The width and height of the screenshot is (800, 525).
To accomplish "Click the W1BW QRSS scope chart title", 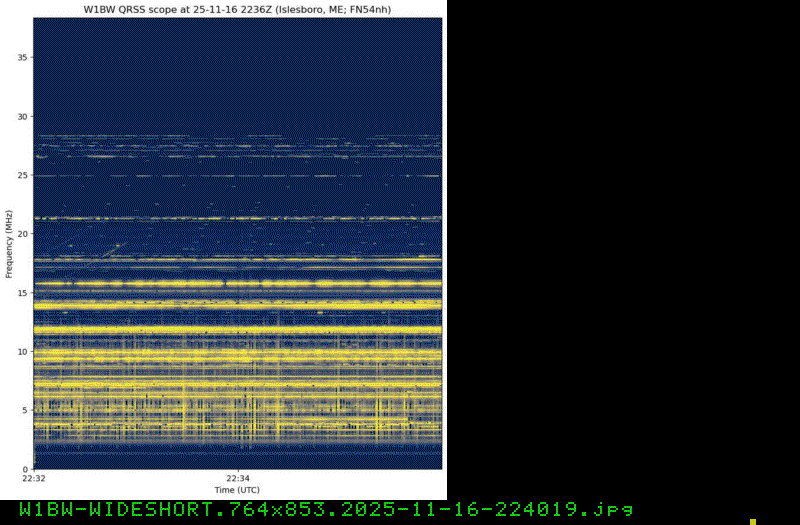I will click(x=237, y=9).
